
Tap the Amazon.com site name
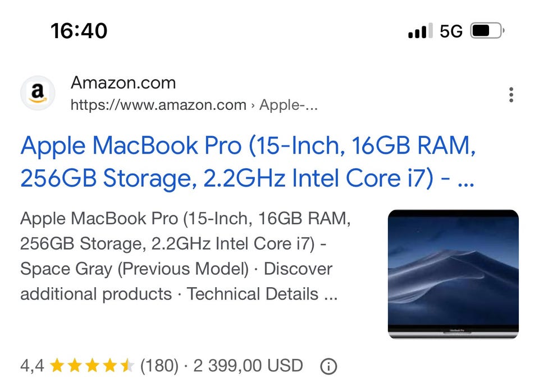pyautogui.click(x=123, y=83)
